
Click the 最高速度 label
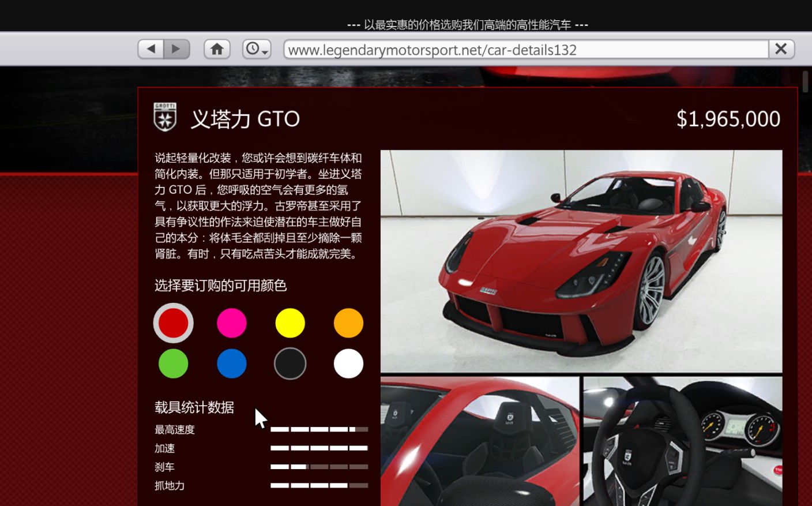pos(175,429)
